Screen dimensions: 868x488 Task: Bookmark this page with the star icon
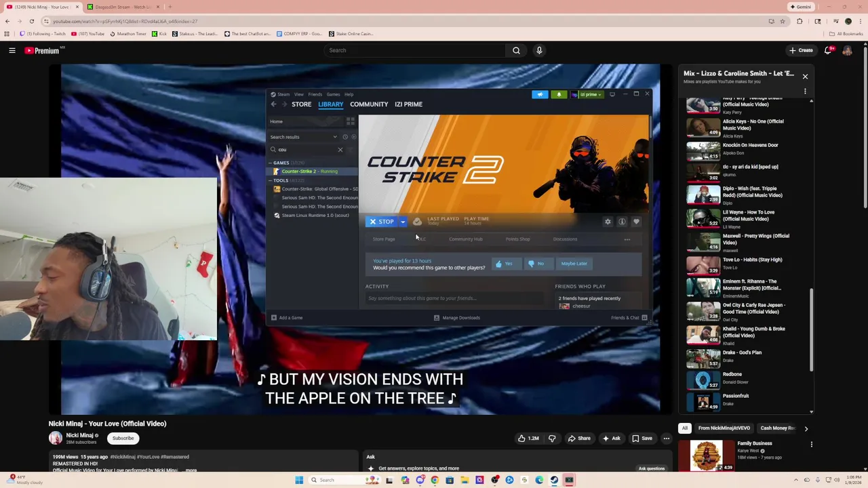click(x=783, y=21)
